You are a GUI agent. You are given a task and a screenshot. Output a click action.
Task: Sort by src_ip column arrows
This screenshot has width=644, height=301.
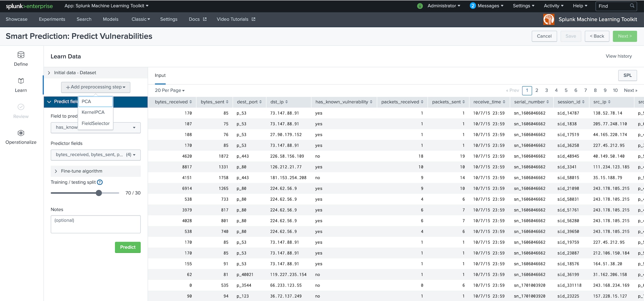(x=609, y=102)
